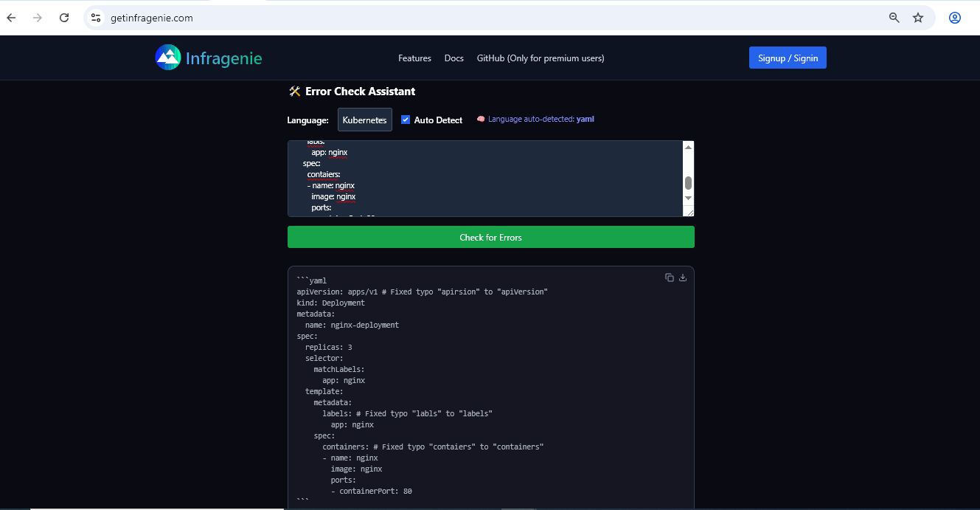Click the "labels: # Fixed typo" output line
The image size is (980, 510).
(x=407, y=413)
